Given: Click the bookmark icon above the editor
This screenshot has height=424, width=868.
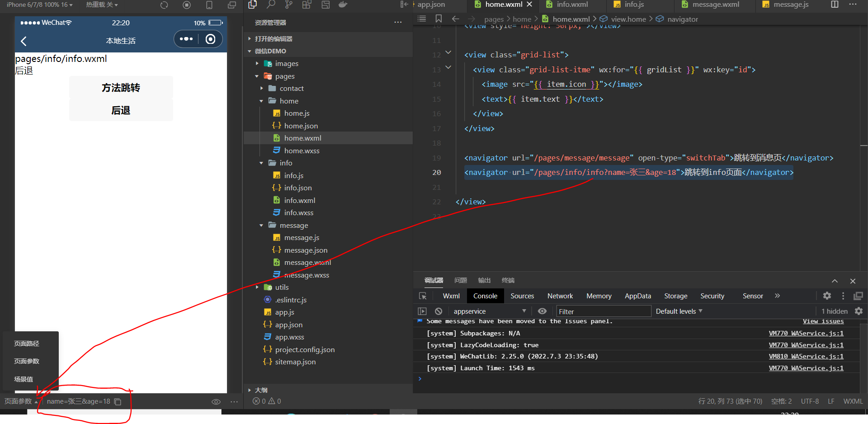Looking at the screenshot, I should point(439,19).
